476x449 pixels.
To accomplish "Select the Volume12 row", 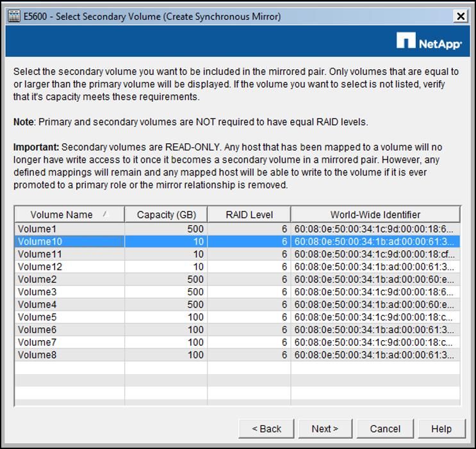I will 238,267.
